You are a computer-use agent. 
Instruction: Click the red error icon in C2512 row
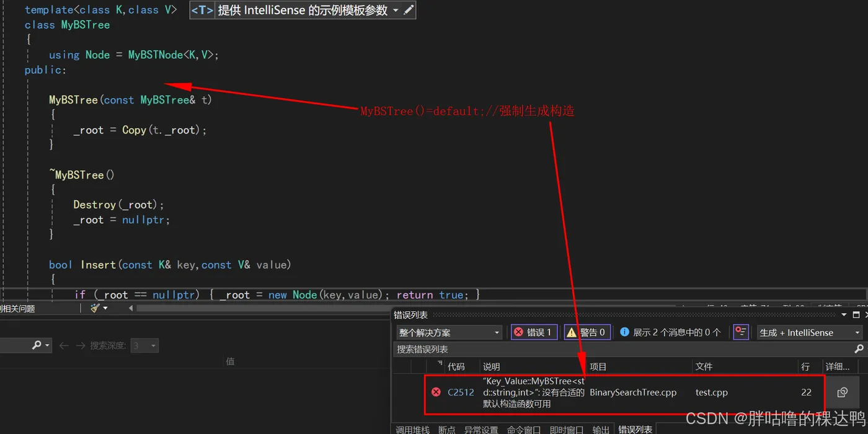point(436,392)
